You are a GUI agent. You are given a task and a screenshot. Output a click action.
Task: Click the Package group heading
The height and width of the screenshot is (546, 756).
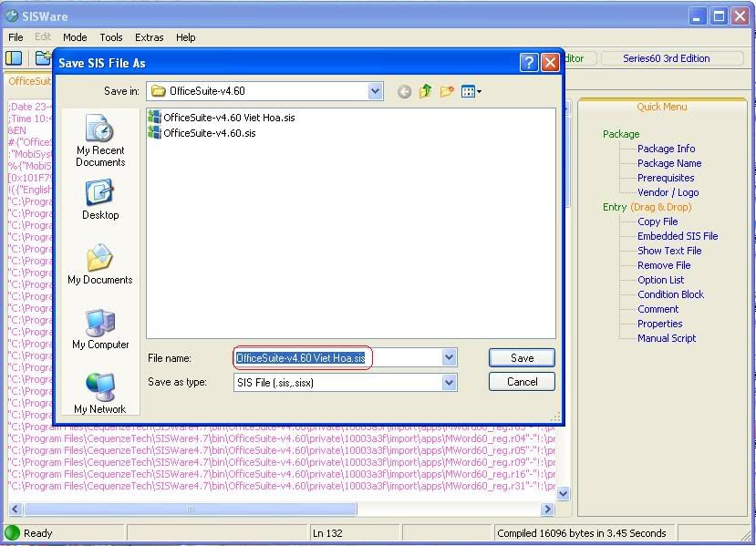(621, 134)
